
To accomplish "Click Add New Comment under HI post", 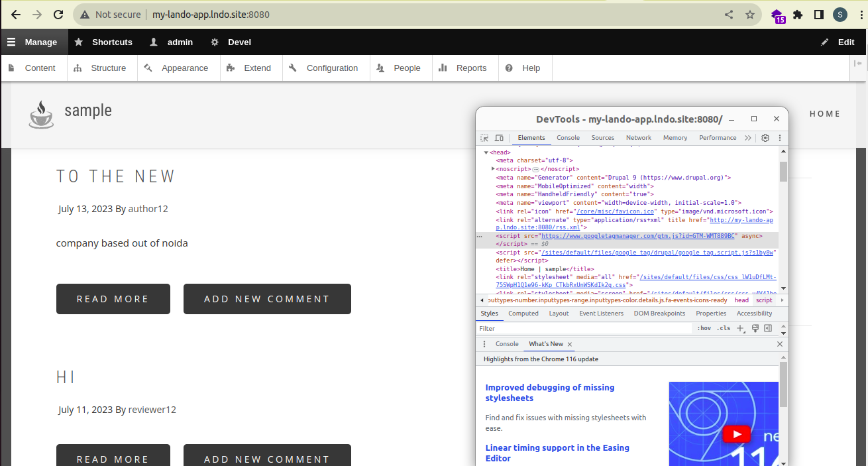I will [x=267, y=455].
